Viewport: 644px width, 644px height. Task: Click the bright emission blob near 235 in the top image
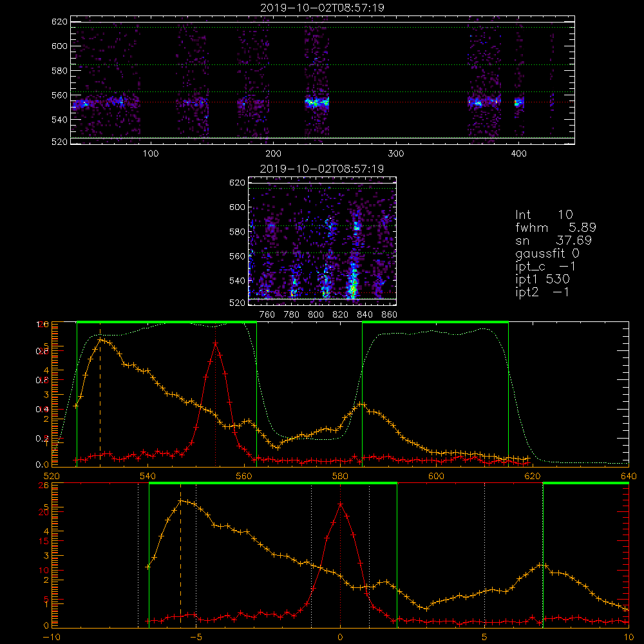317,102
